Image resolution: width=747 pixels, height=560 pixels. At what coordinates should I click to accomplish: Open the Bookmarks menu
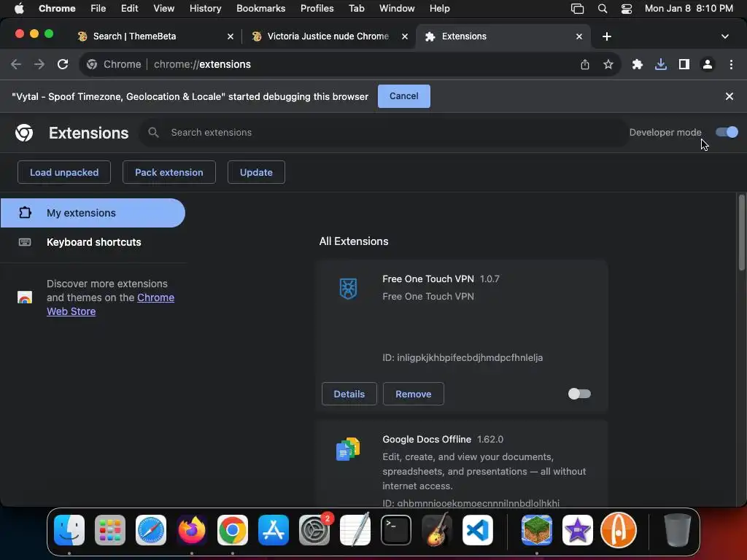pyautogui.click(x=261, y=9)
